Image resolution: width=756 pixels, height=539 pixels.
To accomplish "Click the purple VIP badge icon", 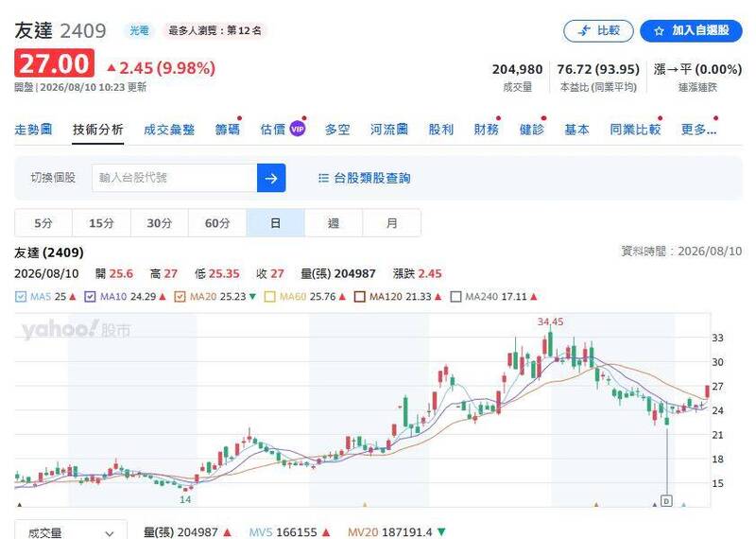I will [x=298, y=129].
